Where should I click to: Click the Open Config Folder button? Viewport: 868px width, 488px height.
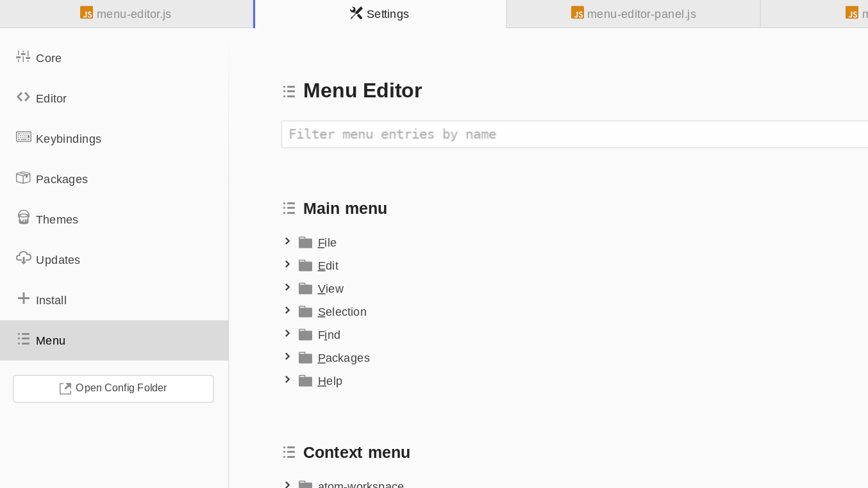click(113, 389)
